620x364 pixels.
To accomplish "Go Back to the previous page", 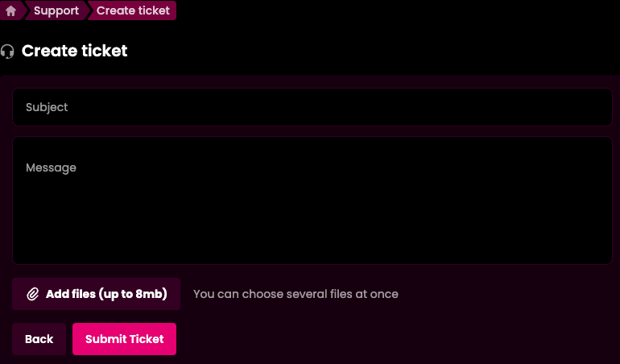I will click(39, 339).
